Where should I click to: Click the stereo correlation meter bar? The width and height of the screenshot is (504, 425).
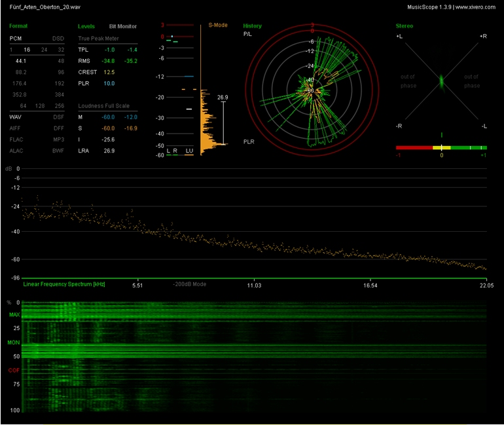(441, 148)
